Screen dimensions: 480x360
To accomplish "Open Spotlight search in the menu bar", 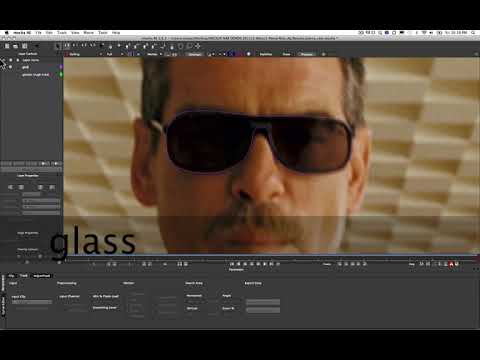I will pos(473,33).
